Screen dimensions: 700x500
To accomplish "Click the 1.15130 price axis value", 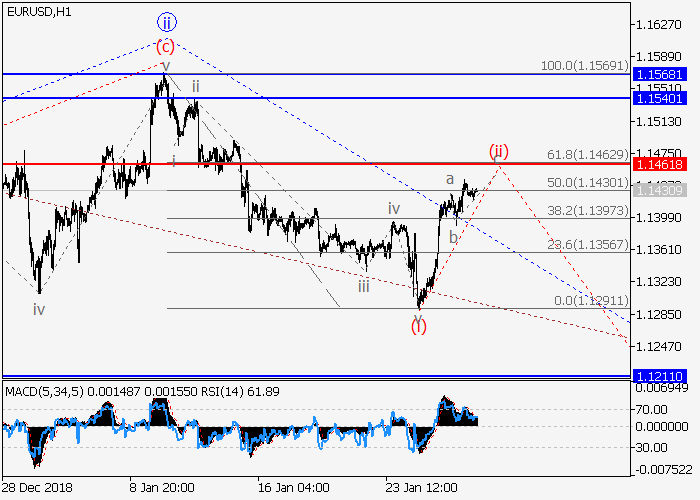I will click(x=658, y=121).
